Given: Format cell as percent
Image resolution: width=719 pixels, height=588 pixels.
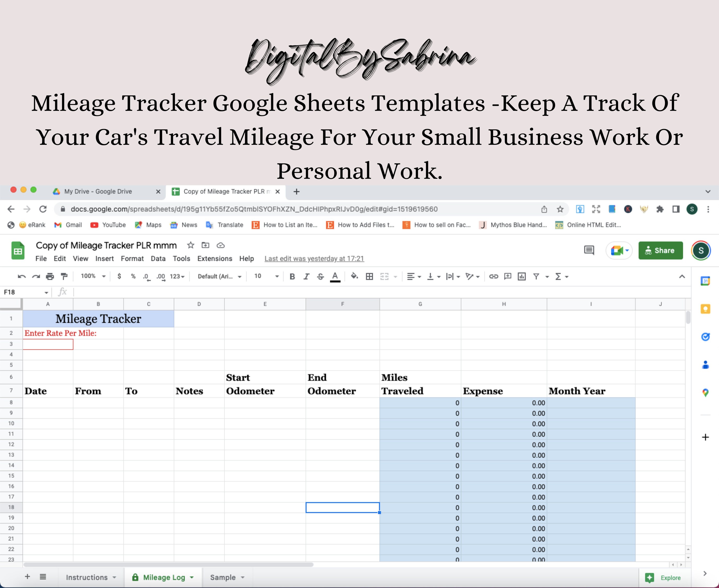Looking at the screenshot, I should point(133,276).
